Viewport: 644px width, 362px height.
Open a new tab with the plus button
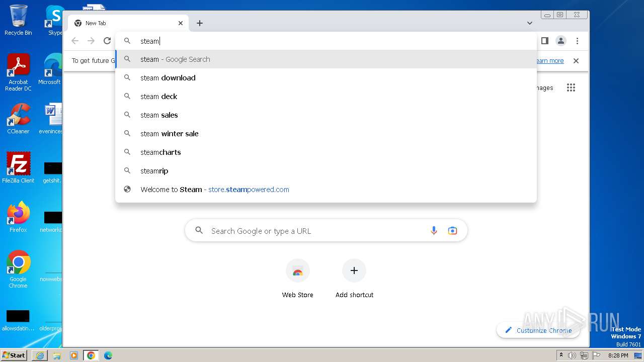[200, 23]
